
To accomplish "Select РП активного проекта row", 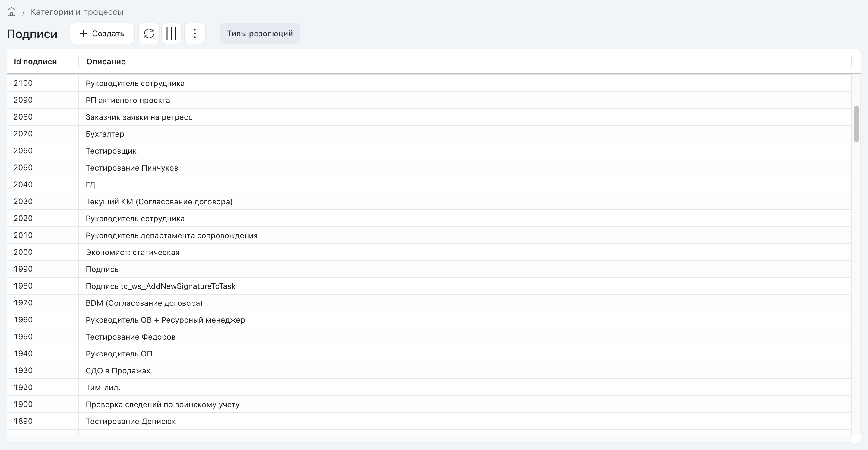I will [429, 100].
